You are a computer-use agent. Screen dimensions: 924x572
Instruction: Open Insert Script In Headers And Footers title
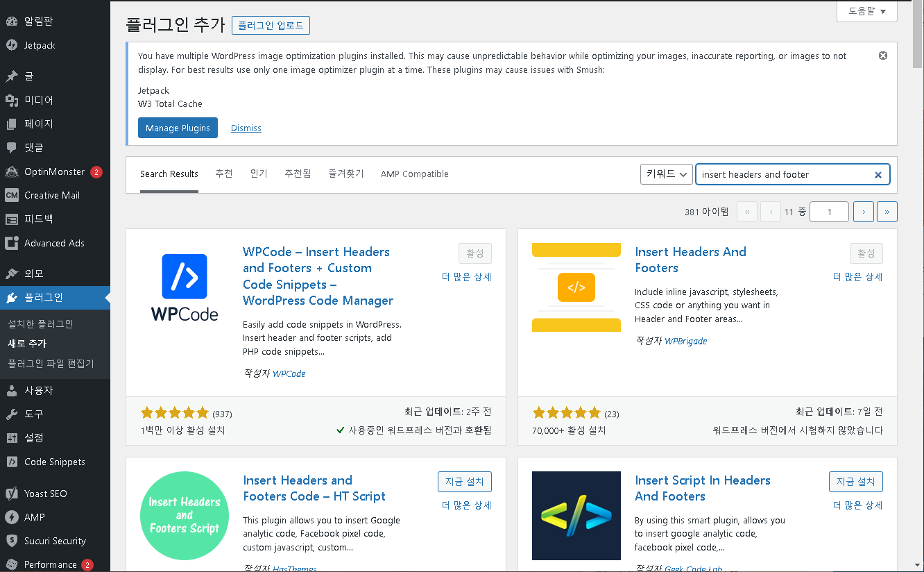point(703,489)
